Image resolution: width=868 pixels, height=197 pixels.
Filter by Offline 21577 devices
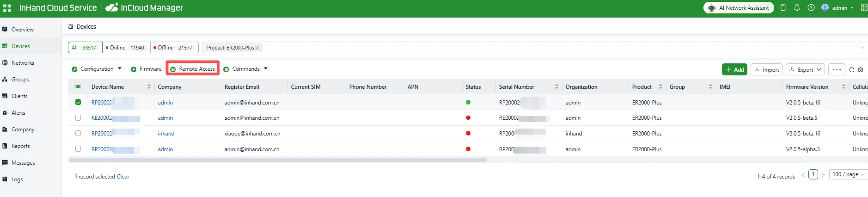click(x=174, y=48)
